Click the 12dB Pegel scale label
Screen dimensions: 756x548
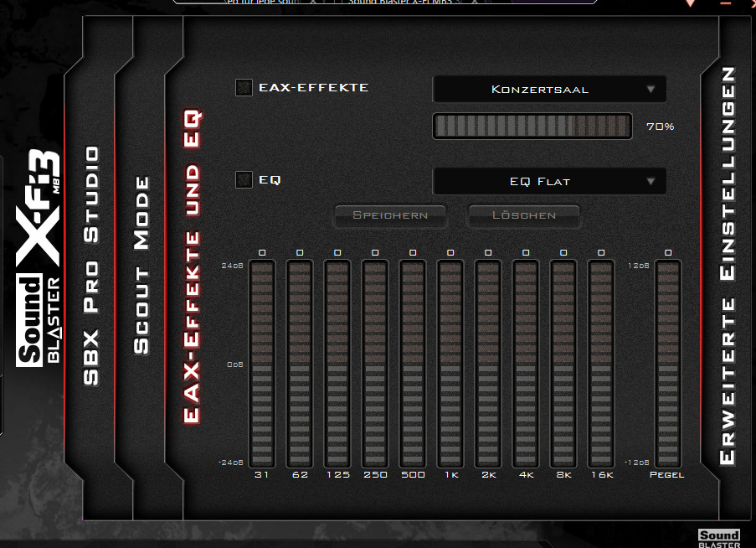(x=638, y=266)
